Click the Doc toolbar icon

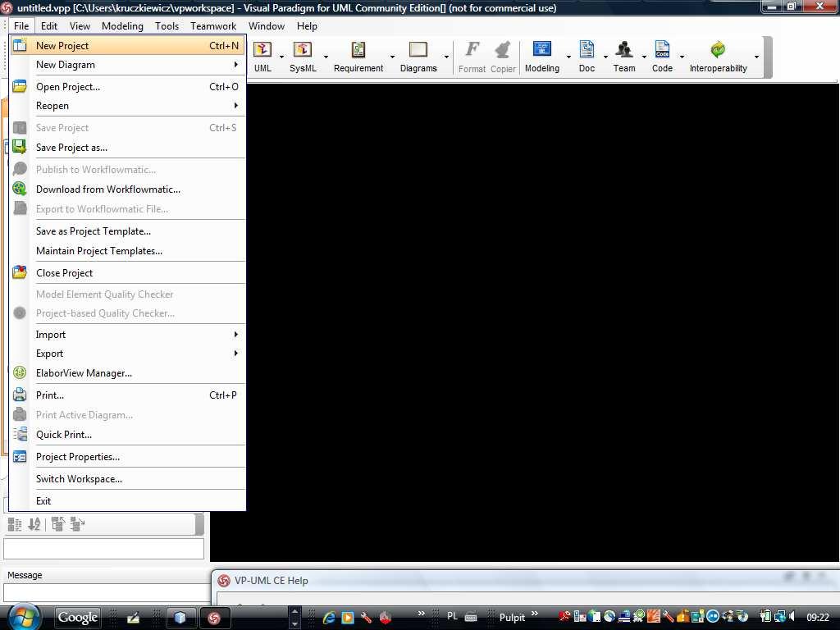pyautogui.click(x=587, y=50)
